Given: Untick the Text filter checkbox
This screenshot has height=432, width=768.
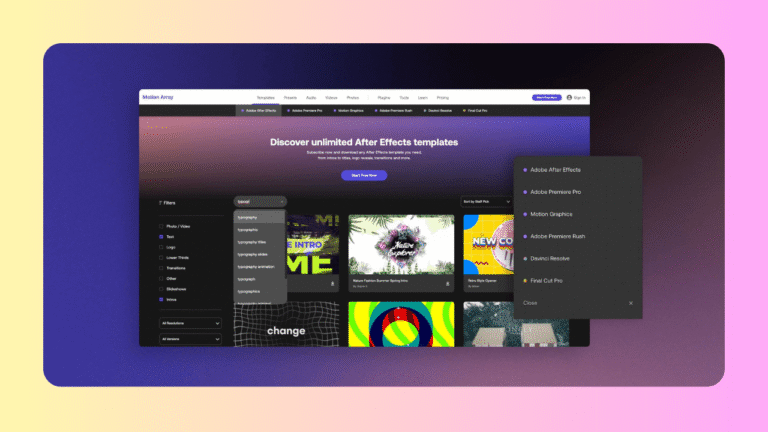Looking at the screenshot, I should pyautogui.click(x=161, y=237).
